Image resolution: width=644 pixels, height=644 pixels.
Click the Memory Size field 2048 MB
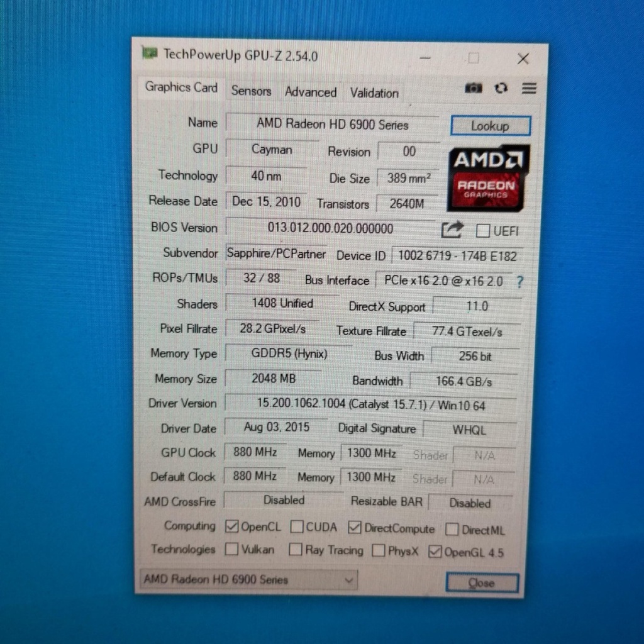pyautogui.click(x=274, y=379)
